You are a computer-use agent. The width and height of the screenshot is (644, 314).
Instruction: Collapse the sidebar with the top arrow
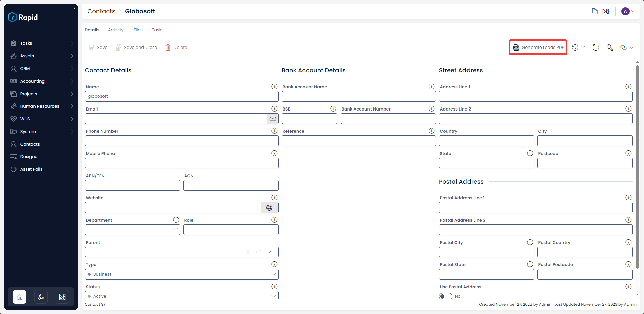(x=74, y=8)
